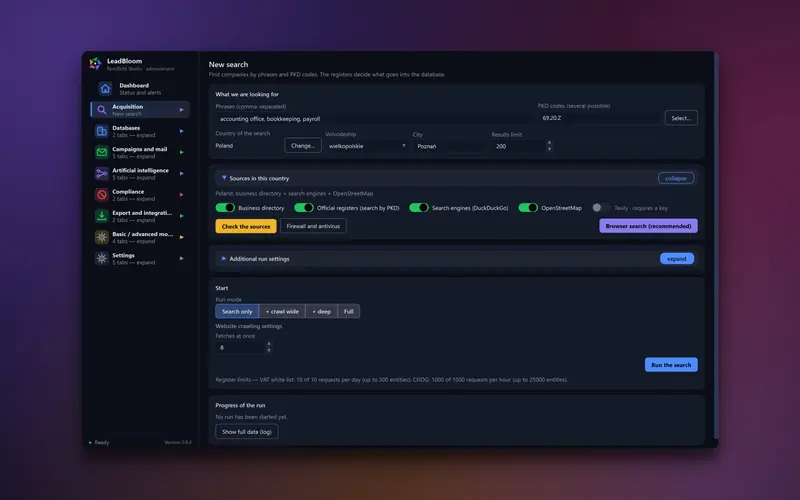Open the Voivodeship dropdown
The height and width of the screenshot is (500, 800).
(366, 146)
